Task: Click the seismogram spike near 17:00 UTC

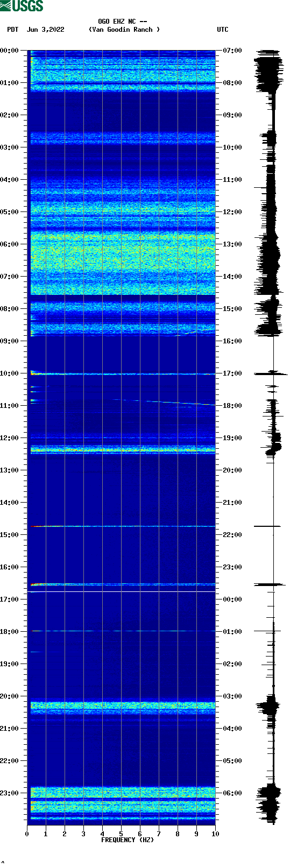Action: pyautogui.click(x=271, y=373)
